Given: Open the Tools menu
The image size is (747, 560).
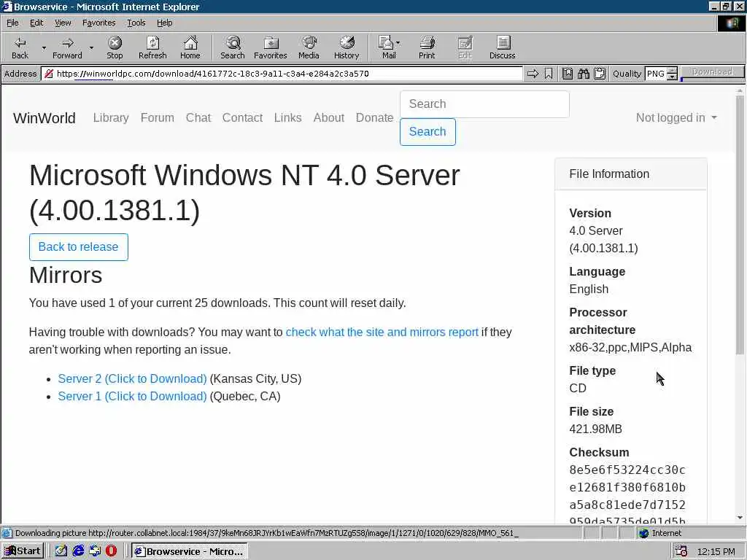Looking at the screenshot, I should point(136,23).
